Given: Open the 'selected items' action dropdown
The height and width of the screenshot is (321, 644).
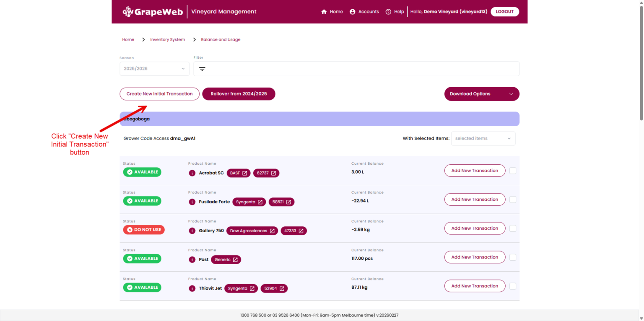Looking at the screenshot, I should [x=483, y=139].
